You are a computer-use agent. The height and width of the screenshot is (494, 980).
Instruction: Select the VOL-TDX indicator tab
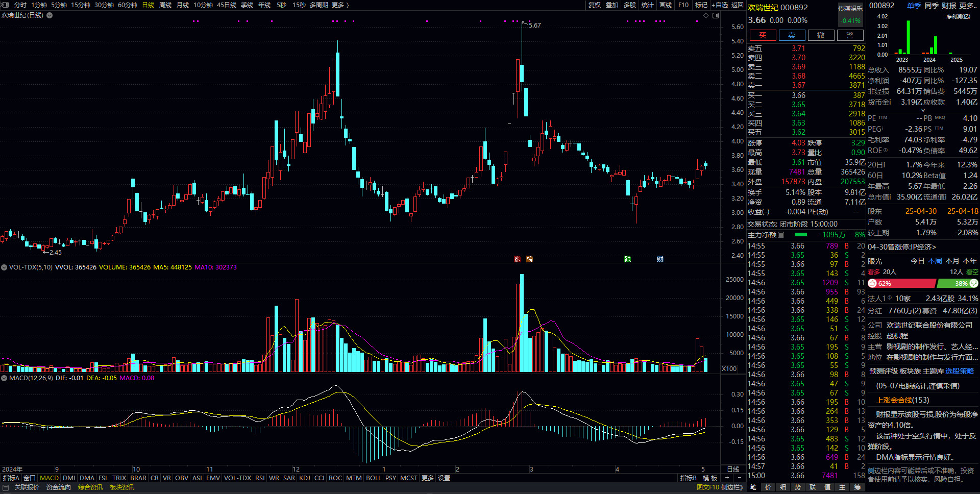[238, 478]
